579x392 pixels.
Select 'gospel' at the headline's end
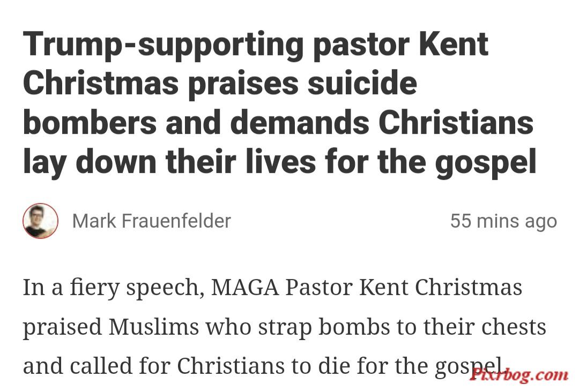(x=486, y=164)
